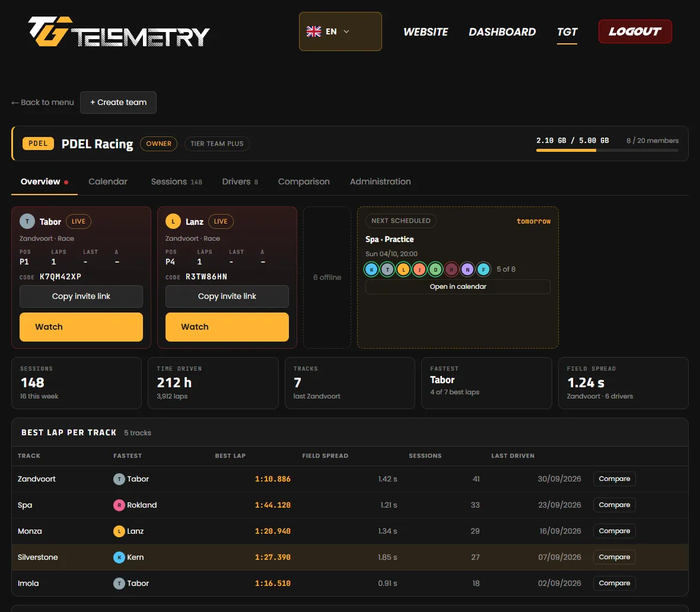Click the J driver avatar in Spa Practice
This screenshot has height=612, width=700.
click(x=419, y=270)
